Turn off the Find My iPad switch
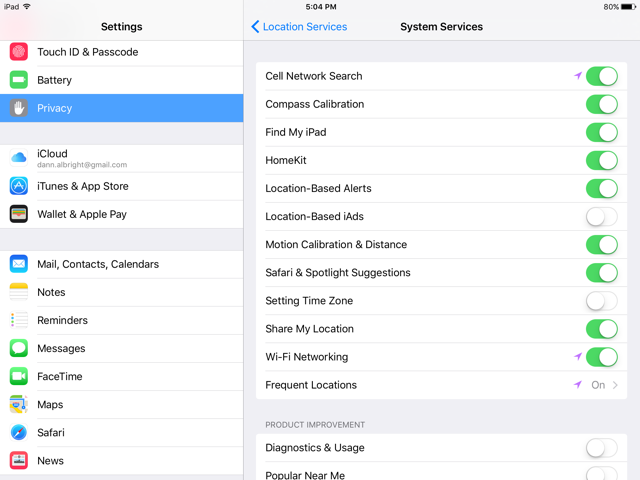The image size is (640, 480). 602,132
